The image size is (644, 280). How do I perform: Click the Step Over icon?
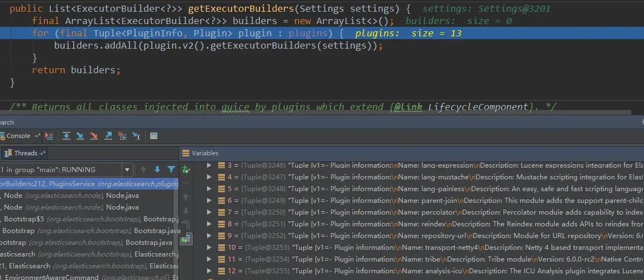(66, 136)
